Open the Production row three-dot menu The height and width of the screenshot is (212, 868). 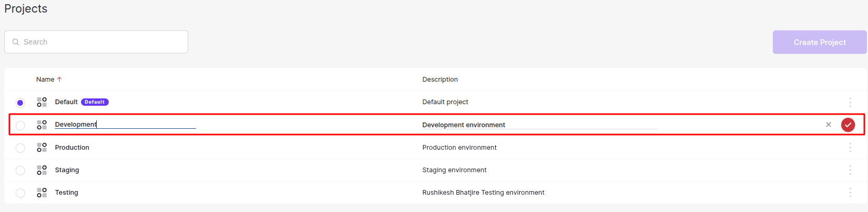coord(850,148)
